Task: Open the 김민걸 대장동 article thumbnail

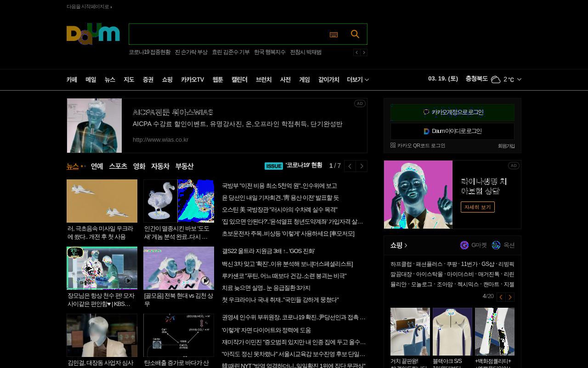Action: 102,335
